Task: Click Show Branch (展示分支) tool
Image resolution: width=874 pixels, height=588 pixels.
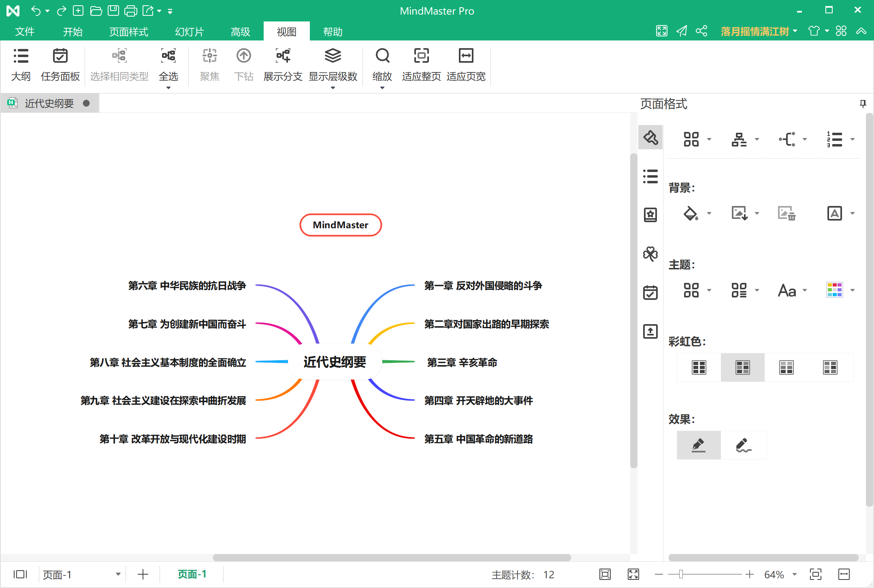Action: pyautogui.click(x=283, y=65)
